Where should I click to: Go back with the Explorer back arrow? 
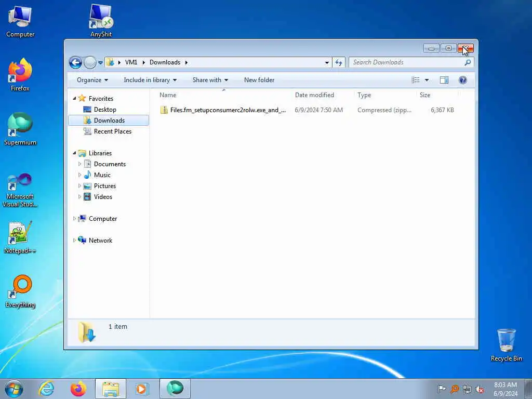[75, 62]
